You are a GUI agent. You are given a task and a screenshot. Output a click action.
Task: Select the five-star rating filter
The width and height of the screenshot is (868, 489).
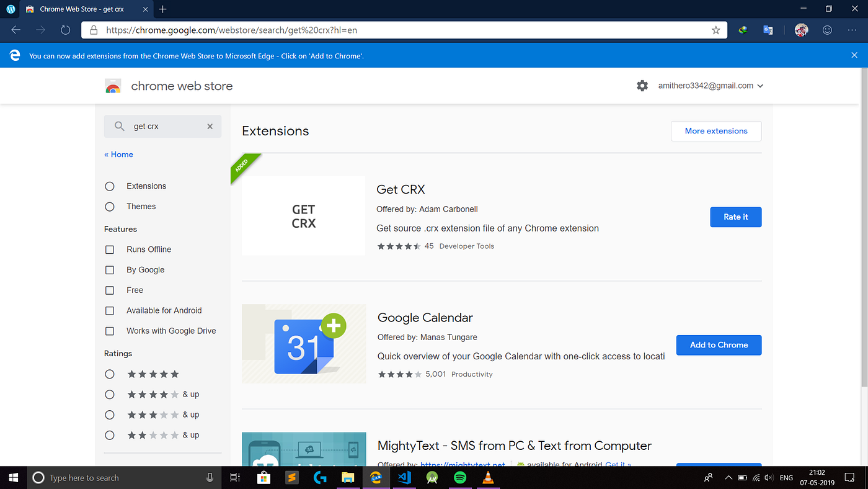point(110,374)
